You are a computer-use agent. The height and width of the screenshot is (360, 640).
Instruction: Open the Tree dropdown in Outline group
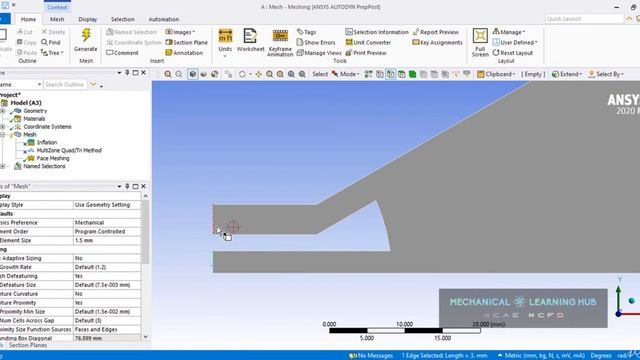point(52,53)
